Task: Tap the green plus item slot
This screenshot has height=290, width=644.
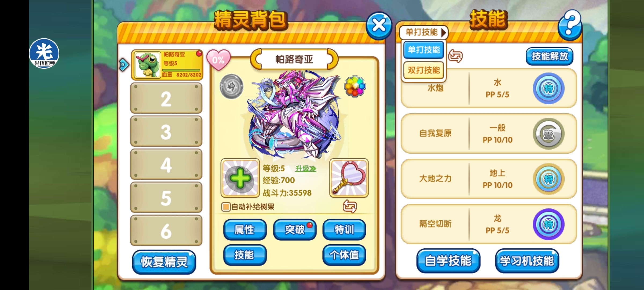Action: pyautogui.click(x=240, y=178)
